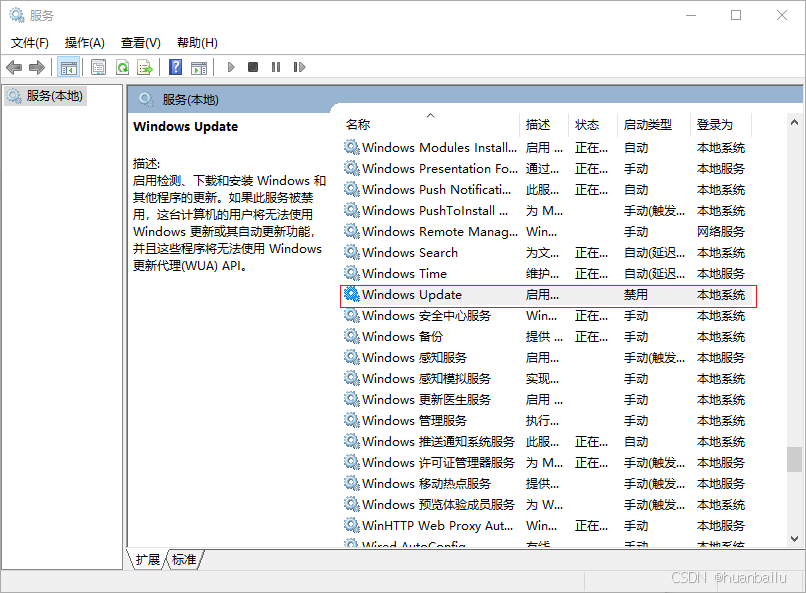Select Windows 感知服务 row
This screenshot has width=806, height=593.
click(x=548, y=358)
